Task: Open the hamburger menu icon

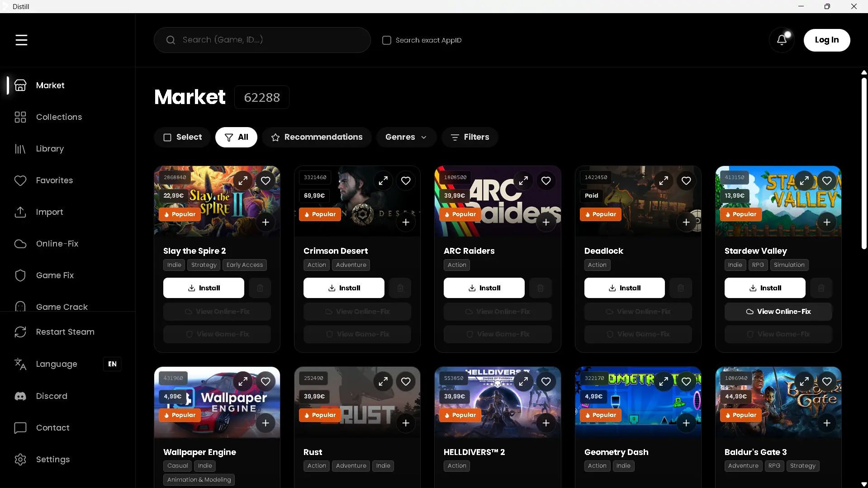Action: [x=21, y=40]
